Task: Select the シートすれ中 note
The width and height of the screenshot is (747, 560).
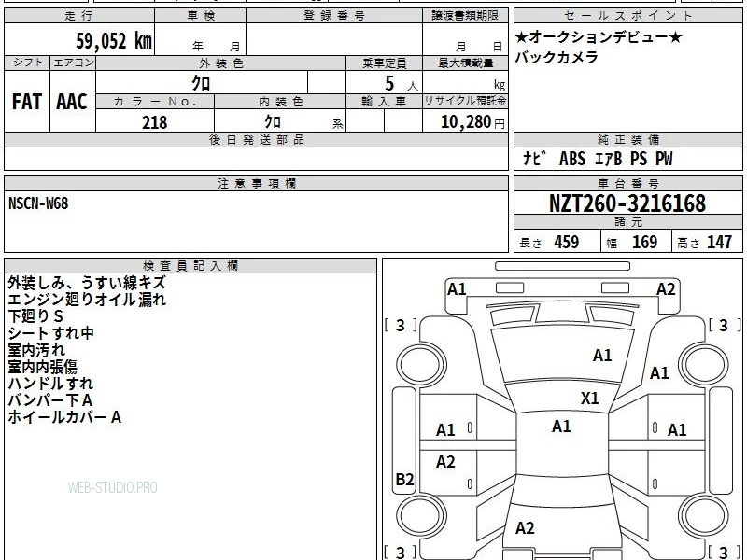Action: (x=51, y=333)
